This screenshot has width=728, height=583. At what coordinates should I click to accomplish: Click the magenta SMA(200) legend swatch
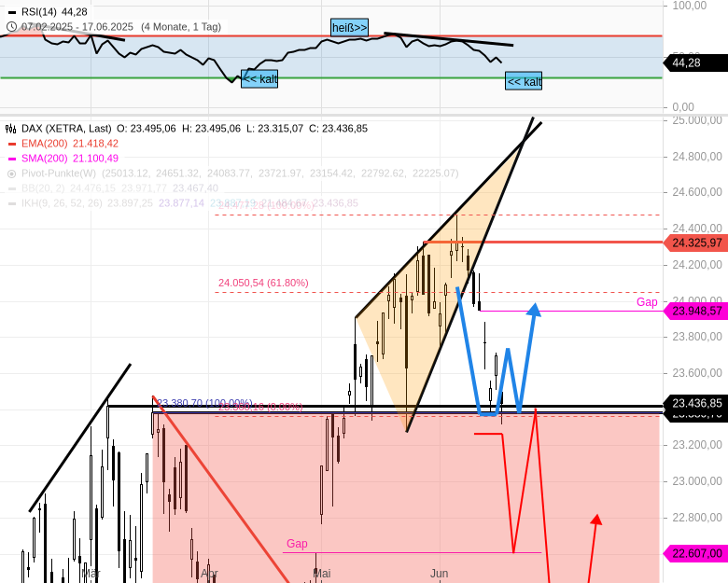11,159
